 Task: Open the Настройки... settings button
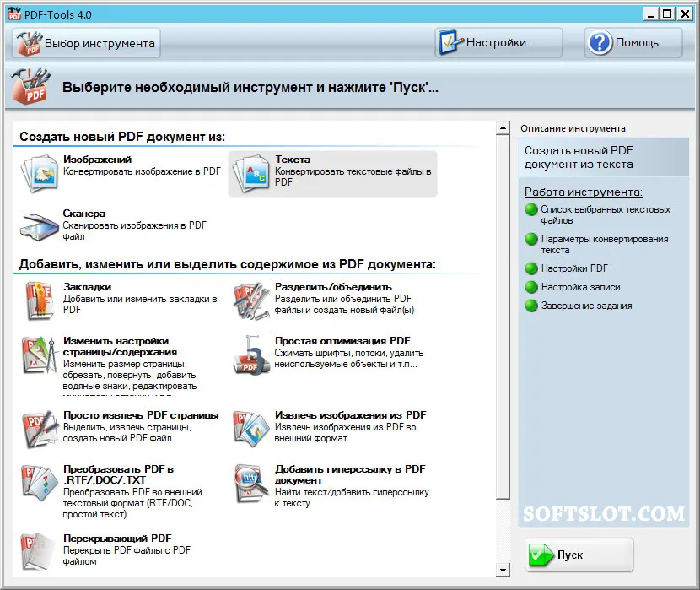498,43
